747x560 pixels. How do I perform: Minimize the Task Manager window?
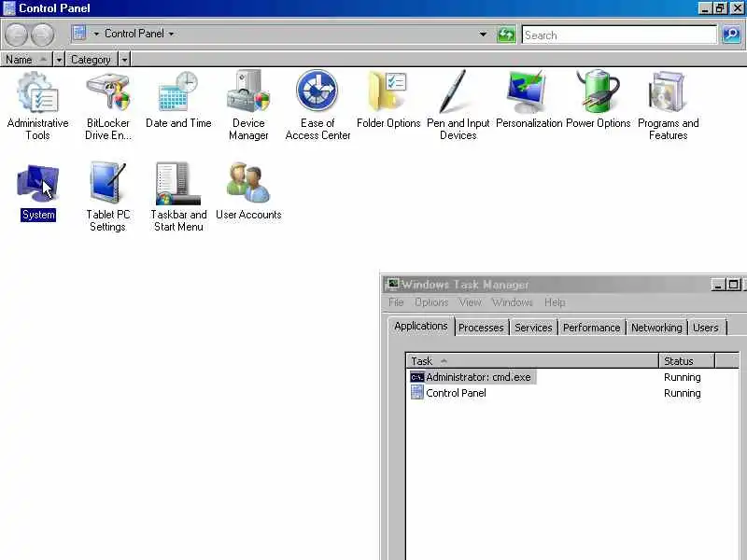(718, 285)
